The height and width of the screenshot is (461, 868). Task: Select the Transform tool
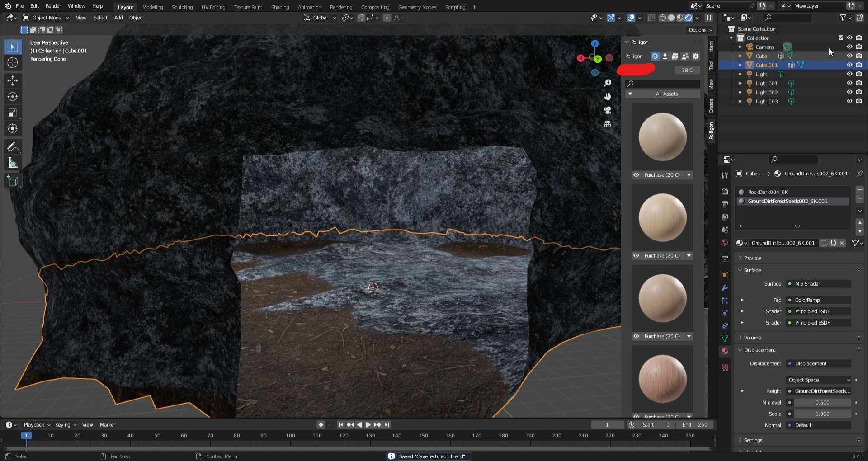click(x=13, y=128)
